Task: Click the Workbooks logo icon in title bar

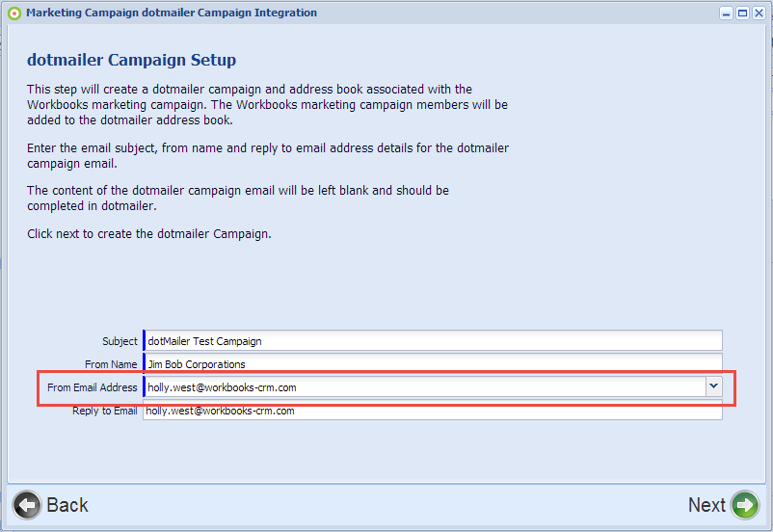Action: tap(14, 13)
